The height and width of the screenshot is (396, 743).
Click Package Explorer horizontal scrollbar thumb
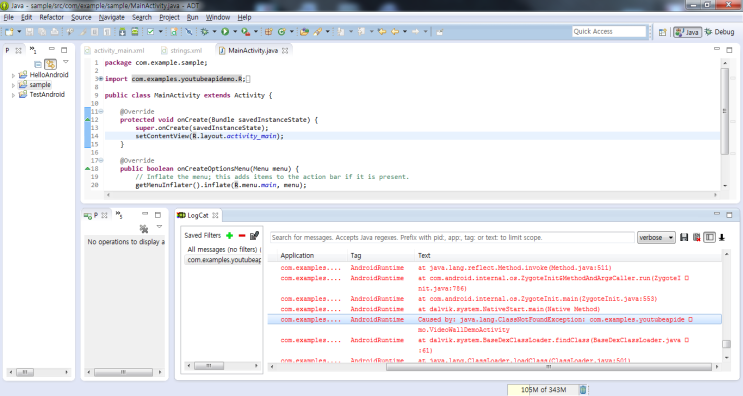click(x=25, y=372)
